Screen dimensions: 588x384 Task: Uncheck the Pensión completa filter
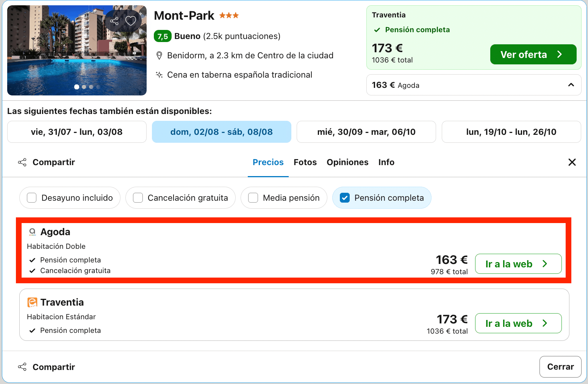[x=345, y=198]
